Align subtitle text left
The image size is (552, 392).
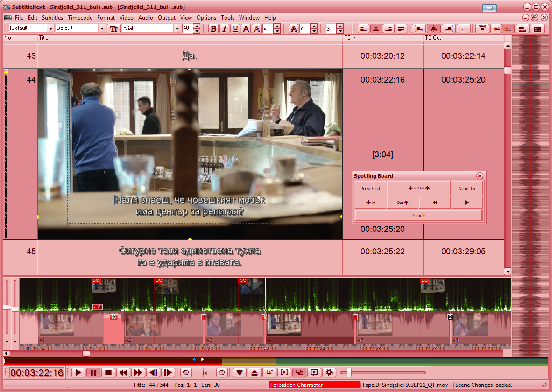[363, 28]
